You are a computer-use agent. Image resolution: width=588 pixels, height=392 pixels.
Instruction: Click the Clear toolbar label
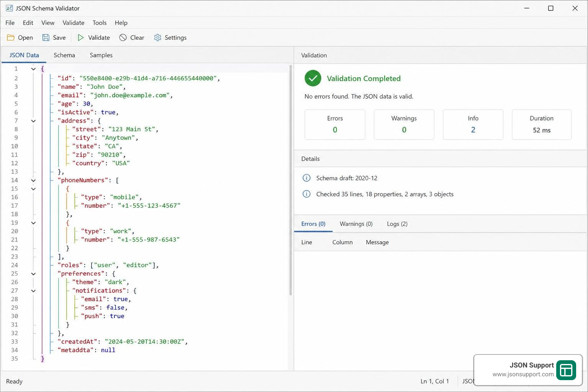[137, 38]
